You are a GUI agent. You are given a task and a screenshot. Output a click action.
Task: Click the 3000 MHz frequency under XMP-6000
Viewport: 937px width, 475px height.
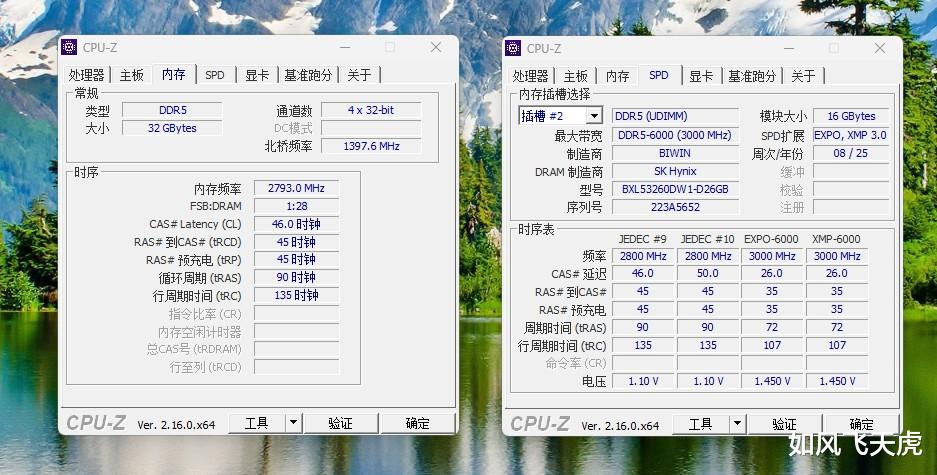point(837,256)
